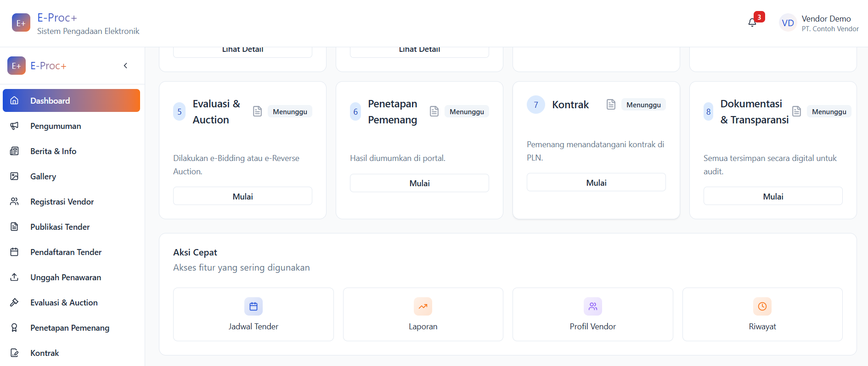Click Mulai under Dokumentasi & Transparansi
Screen dimensions: 868x366
tap(773, 196)
